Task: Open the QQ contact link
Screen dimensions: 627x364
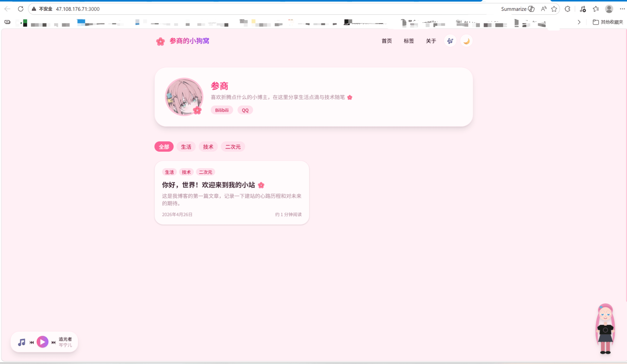Action: coord(245,110)
